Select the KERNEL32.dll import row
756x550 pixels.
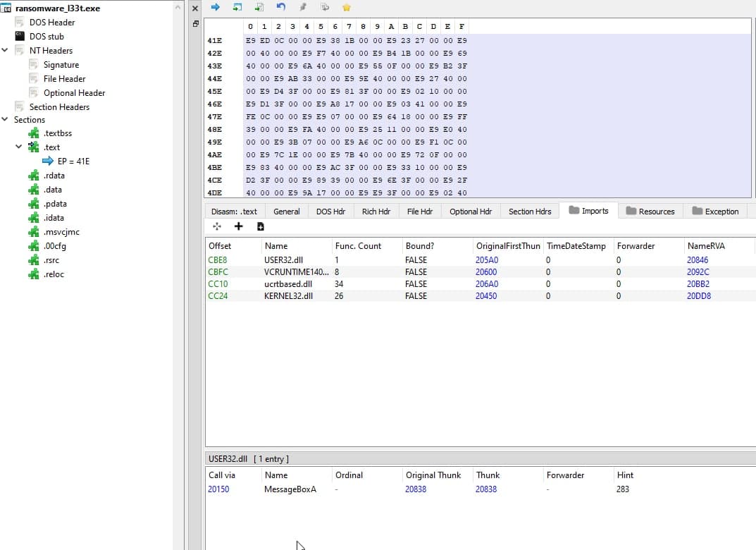tap(288, 296)
